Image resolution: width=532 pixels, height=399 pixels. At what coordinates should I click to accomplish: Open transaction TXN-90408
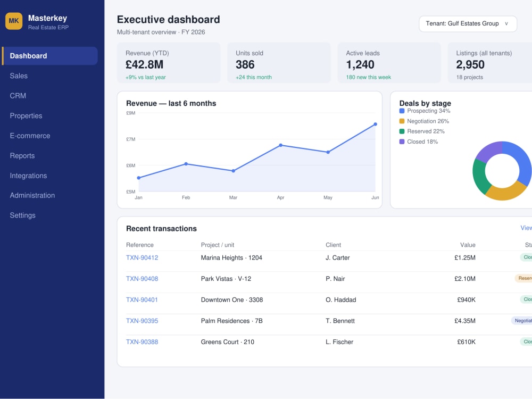[x=142, y=279]
